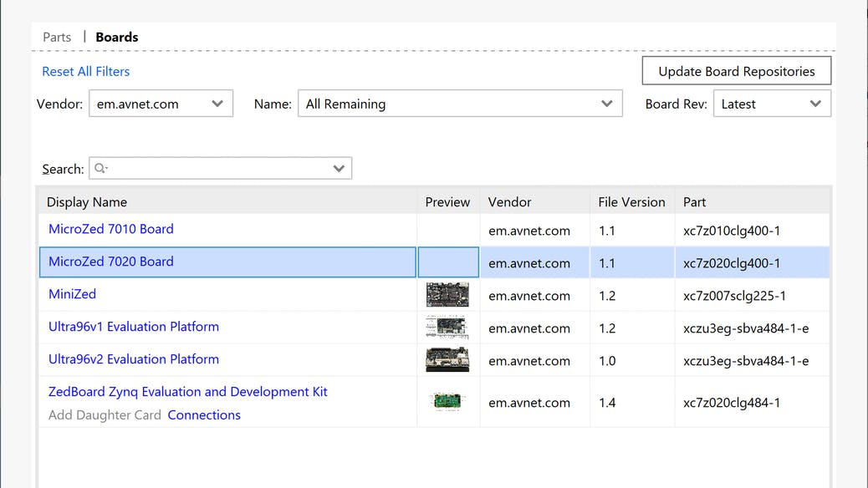Choose the MiniZed board
The height and width of the screenshot is (488, 868).
pos(73,294)
